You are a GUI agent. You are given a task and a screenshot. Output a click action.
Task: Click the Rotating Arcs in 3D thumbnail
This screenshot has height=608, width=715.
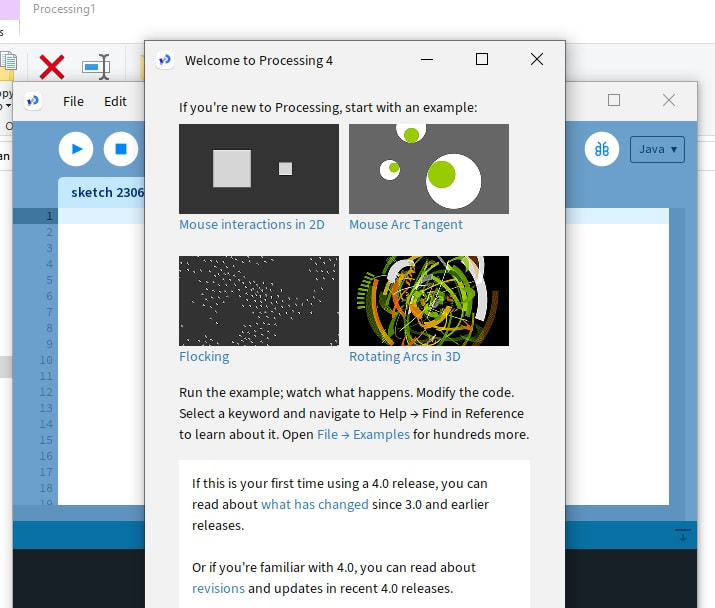[x=429, y=301]
